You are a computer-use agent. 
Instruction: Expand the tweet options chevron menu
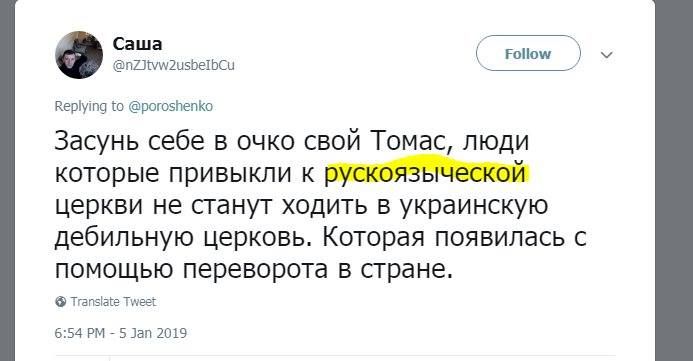tap(607, 55)
